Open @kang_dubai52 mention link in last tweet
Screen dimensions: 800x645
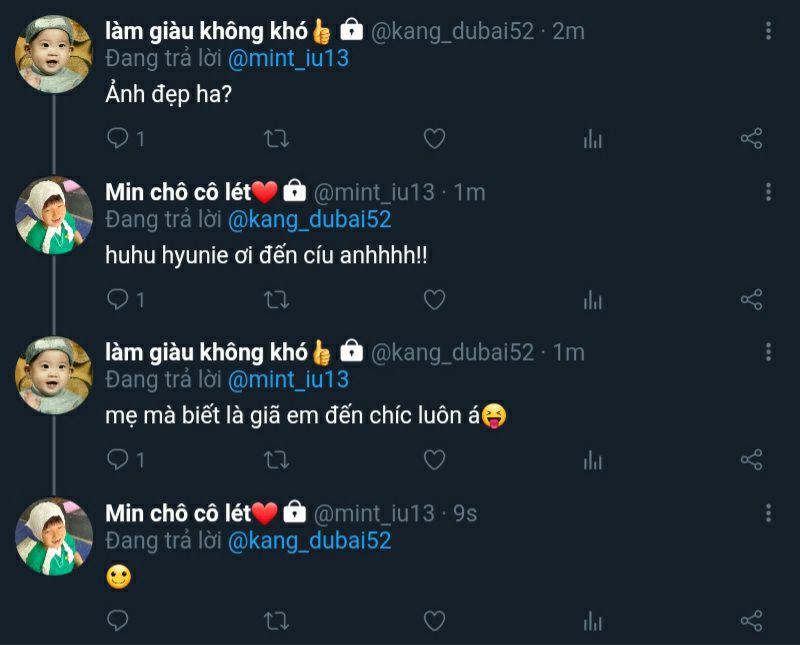pyautogui.click(x=309, y=541)
